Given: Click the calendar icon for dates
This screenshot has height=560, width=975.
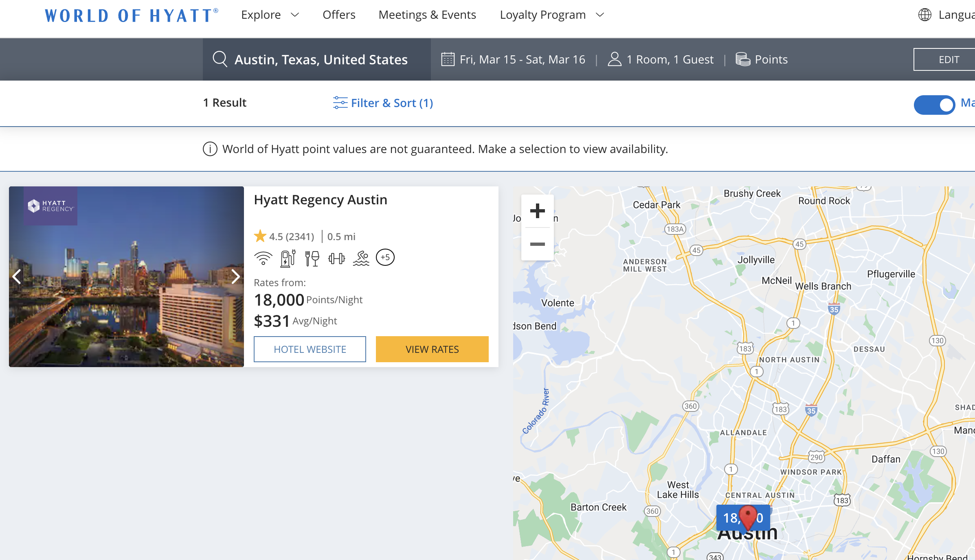Looking at the screenshot, I should 448,59.
